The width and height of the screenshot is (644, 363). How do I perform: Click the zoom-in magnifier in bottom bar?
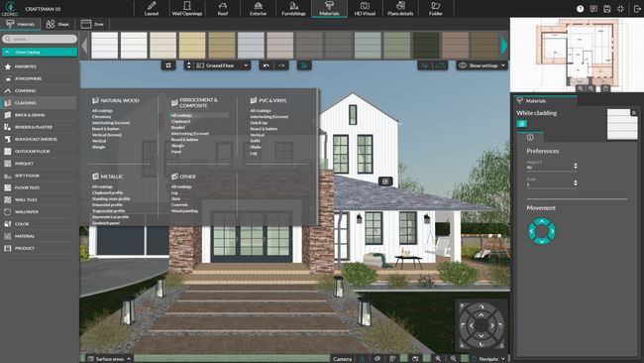pyautogui.click(x=438, y=358)
